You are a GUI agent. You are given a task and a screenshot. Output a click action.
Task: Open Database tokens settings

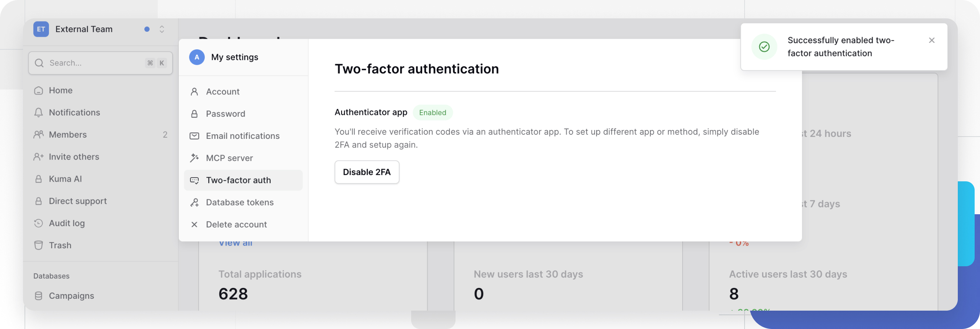pyautogui.click(x=240, y=202)
